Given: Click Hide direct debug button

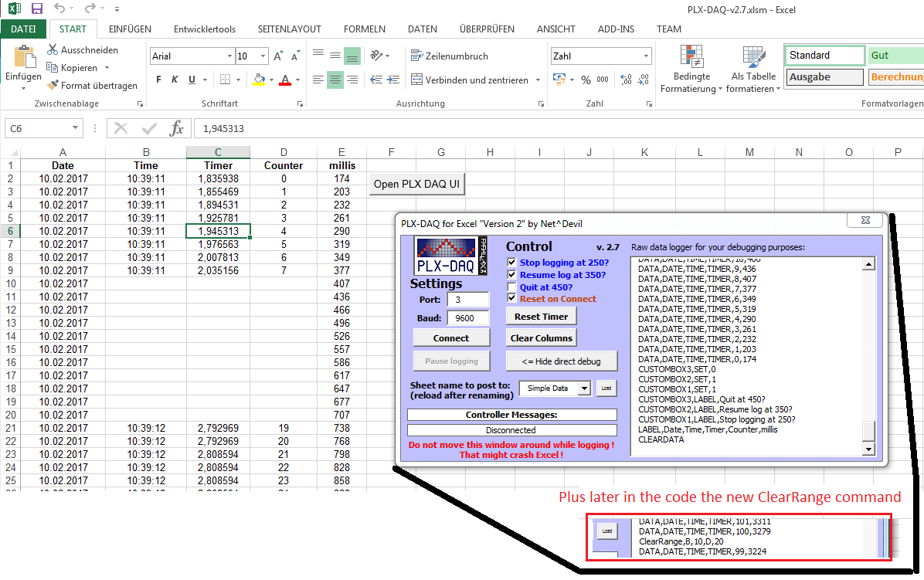Looking at the screenshot, I should click(561, 361).
